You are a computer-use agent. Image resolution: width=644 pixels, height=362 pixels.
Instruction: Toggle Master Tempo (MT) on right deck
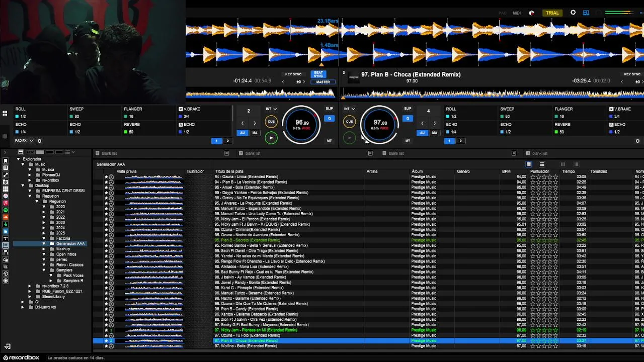click(x=408, y=141)
